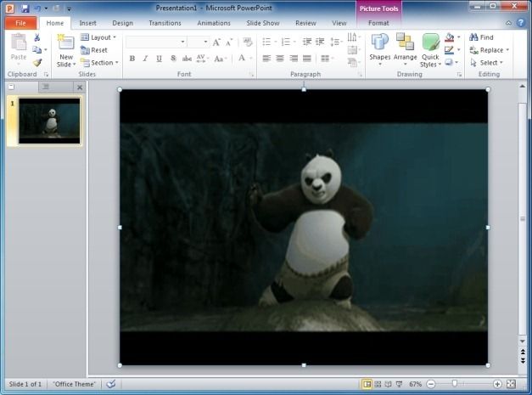Click Fit slide to current window icon
532x395 pixels.
point(510,385)
